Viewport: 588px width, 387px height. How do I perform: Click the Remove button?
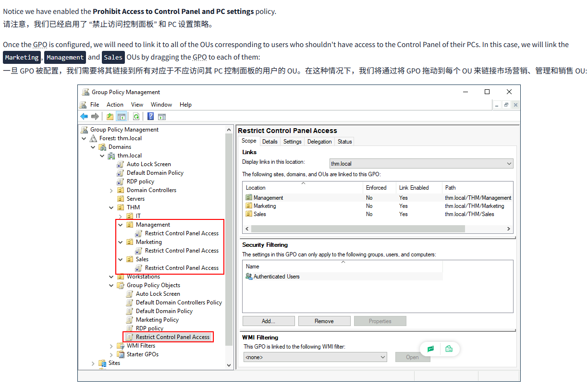click(x=324, y=321)
